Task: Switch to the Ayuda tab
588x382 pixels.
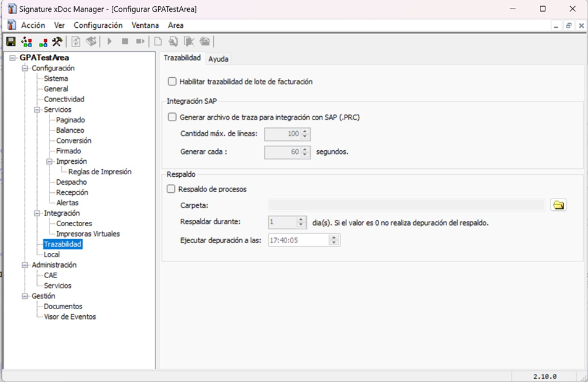Action: 218,59
